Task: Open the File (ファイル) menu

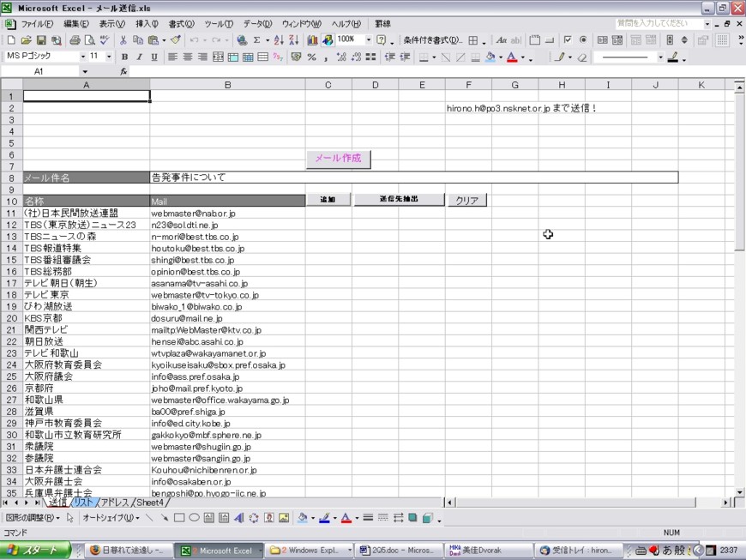Action: 37,24
